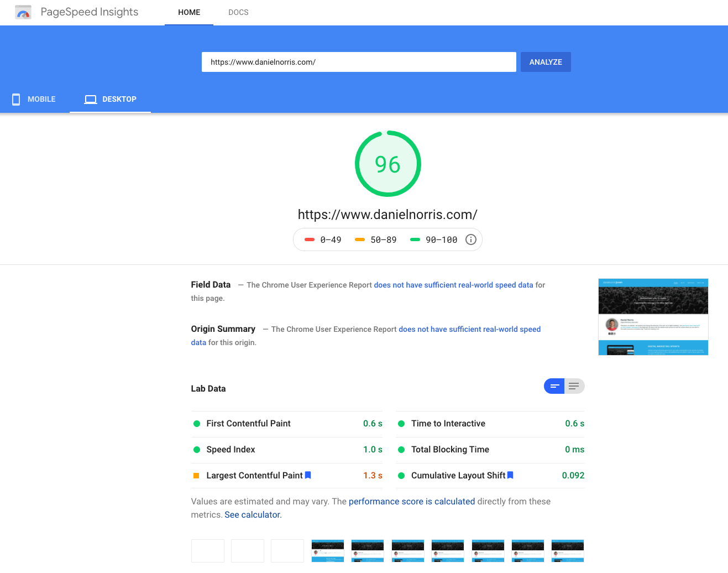Viewport: 728px width, 573px height.
Task: Click the last filmstrip thumbnail
Action: coord(568,551)
